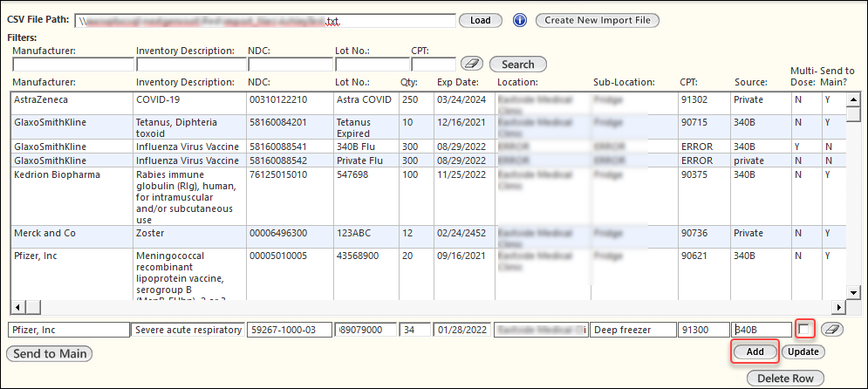This screenshot has height=389, width=868.
Task: Click the Send to Main button
Action: tap(49, 353)
